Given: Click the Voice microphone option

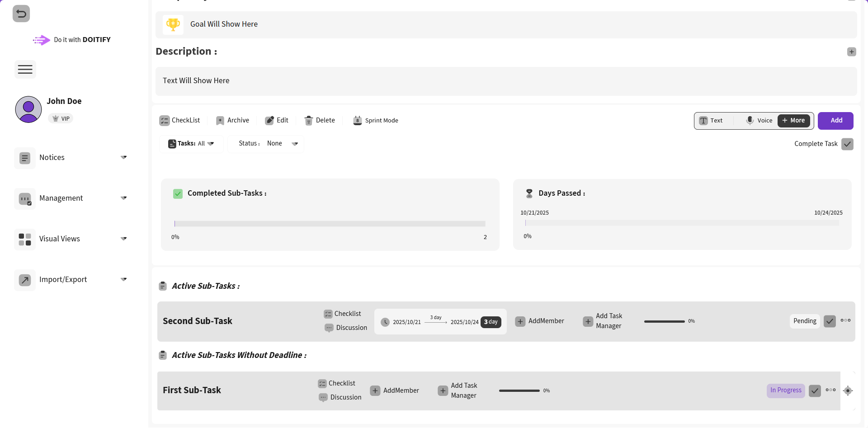Looking at the screenshot, I should (759, 121).
